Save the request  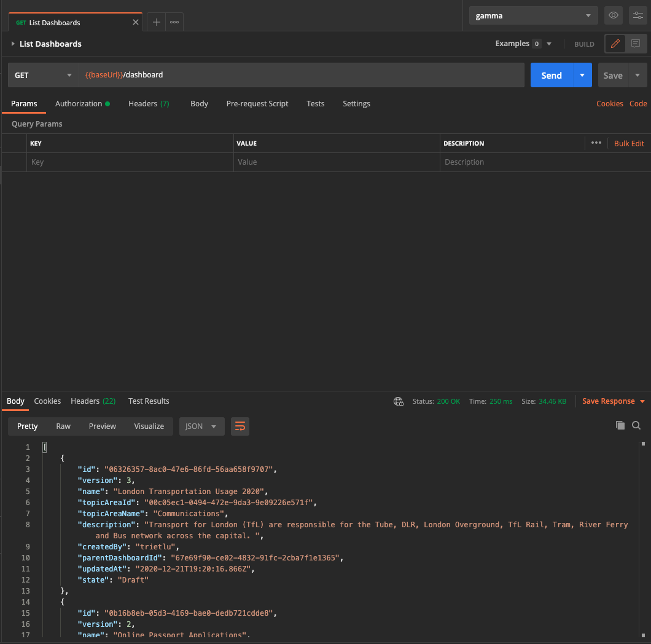click(613, 75)
